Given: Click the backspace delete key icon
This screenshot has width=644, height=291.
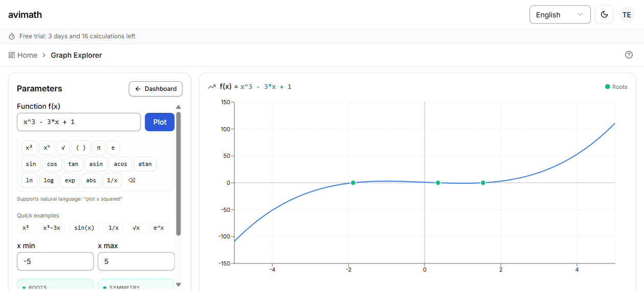Looking at the screenshot, I should pyautogui.click(x=132, y=180).
